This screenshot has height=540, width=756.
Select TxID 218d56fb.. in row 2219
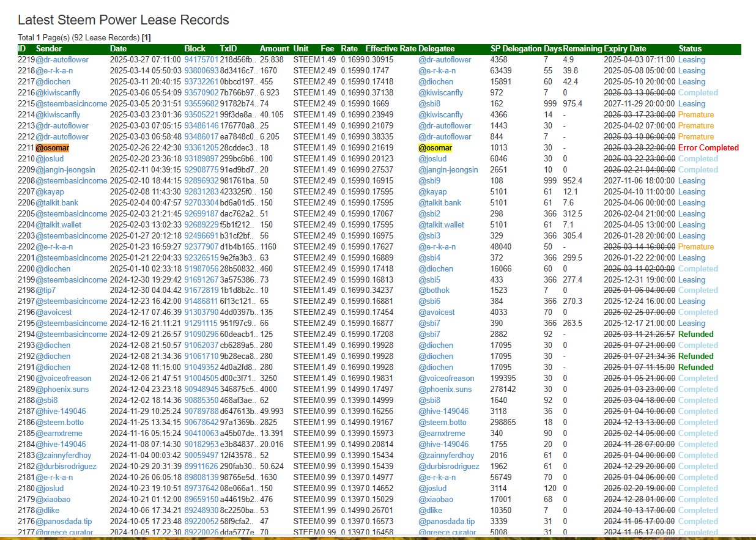click(238, 60)
